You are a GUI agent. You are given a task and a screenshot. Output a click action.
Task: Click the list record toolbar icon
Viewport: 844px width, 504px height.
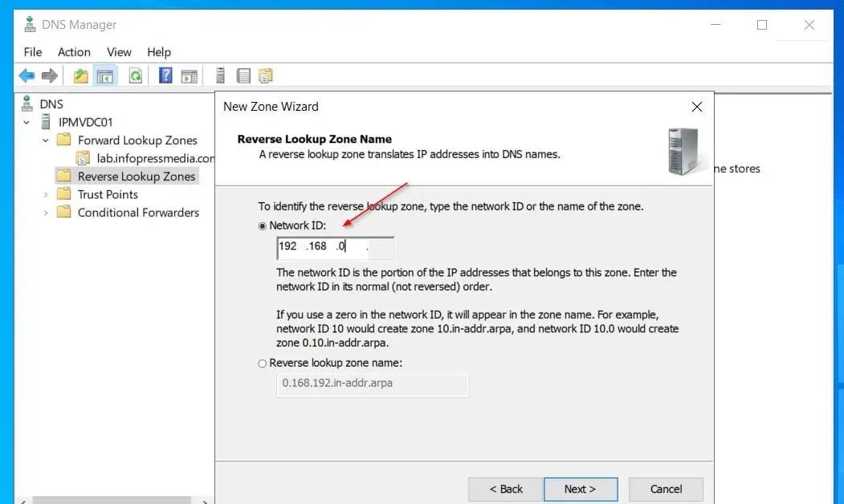pyautogui.click(x=243, y=76)
